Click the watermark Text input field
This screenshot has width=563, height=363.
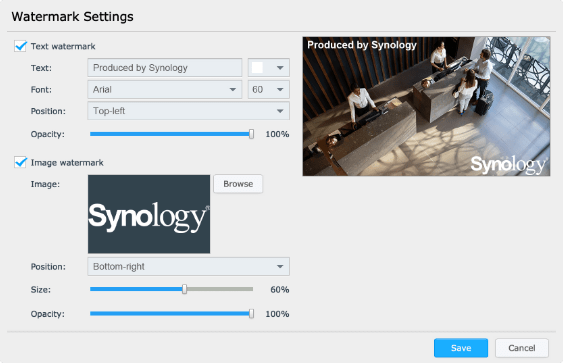pyautogui.click(x=165, y=68)
